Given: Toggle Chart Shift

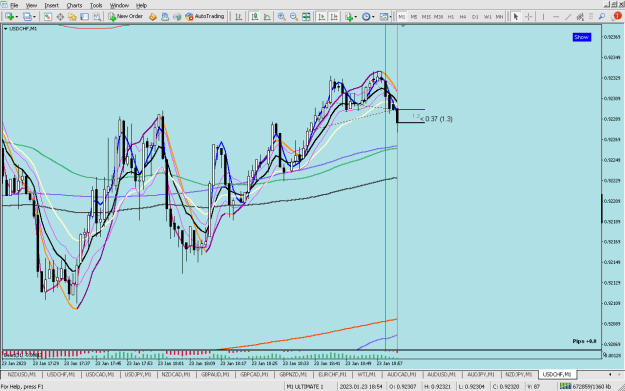Looking at the screenshot, I should point(334,17).
